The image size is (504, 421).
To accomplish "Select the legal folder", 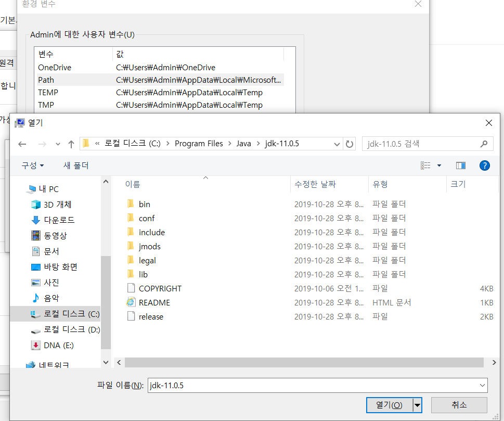I will click(x=147, y=261).
